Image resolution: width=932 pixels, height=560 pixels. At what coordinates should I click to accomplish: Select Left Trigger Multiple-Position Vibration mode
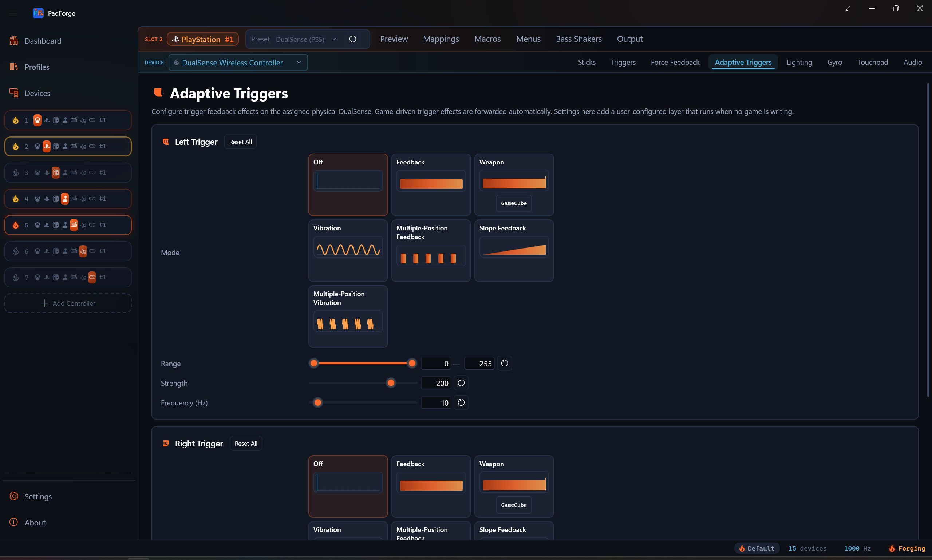tap(348, 316)
